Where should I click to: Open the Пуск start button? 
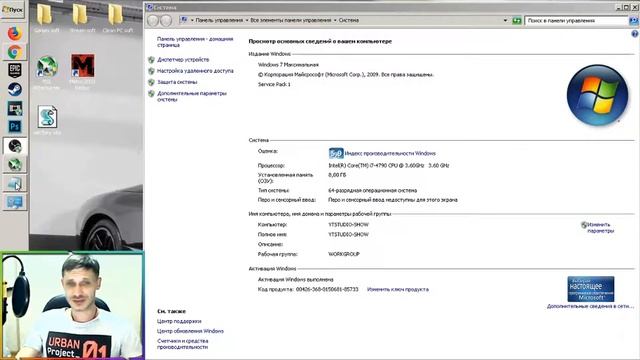click(x=13, y=9)
